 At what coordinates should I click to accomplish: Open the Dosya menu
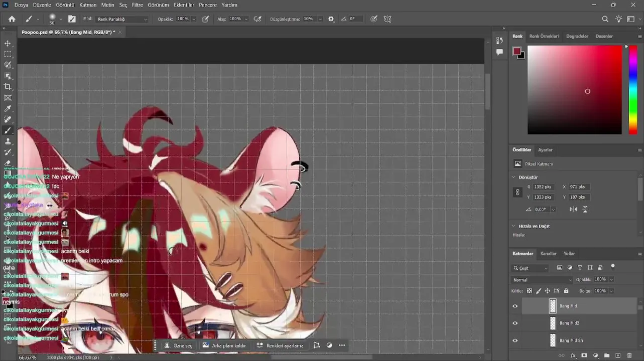21,5
